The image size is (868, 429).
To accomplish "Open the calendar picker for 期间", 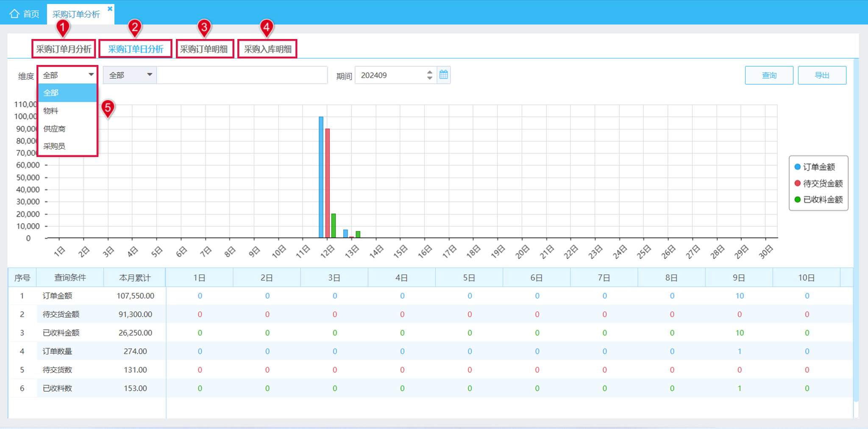I will (x=444, y=75).
